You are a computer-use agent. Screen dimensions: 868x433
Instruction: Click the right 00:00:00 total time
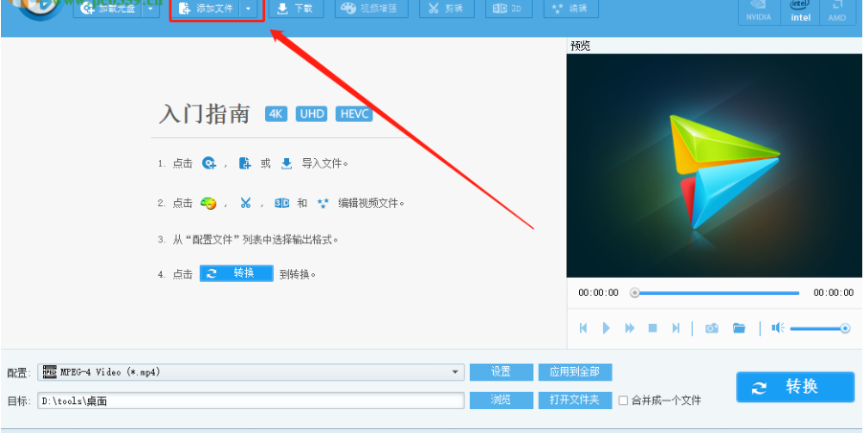pyautogui.click(x=834, y=293)
